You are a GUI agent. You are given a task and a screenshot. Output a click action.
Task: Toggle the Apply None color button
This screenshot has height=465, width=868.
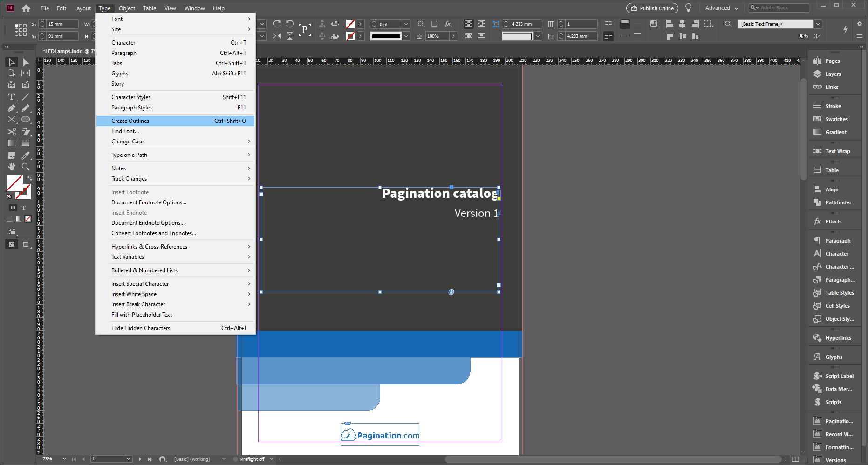(28, 219)
